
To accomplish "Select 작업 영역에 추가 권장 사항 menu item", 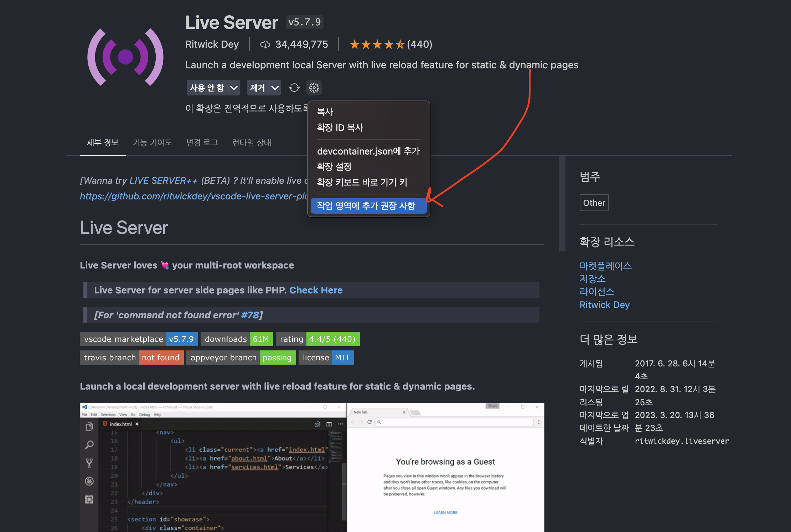I will (x=366, y=206).
